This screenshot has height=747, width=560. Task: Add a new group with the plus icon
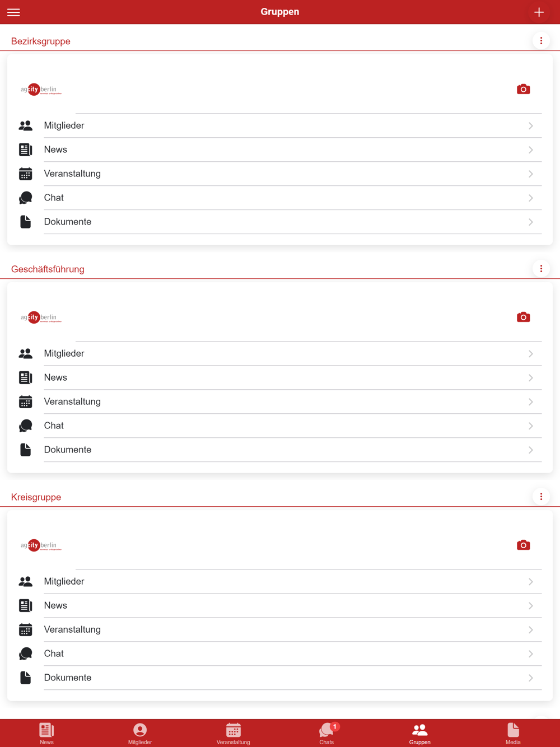(539, 12)
